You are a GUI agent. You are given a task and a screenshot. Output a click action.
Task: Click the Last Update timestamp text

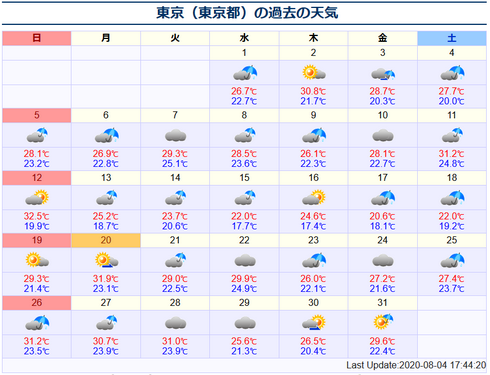pos(416,365)
